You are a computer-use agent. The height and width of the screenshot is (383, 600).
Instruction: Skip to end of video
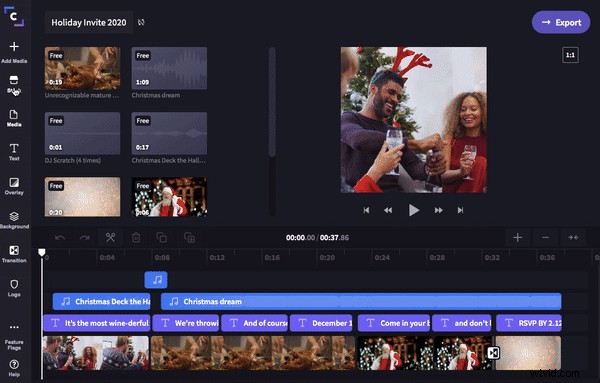[460, 210]
